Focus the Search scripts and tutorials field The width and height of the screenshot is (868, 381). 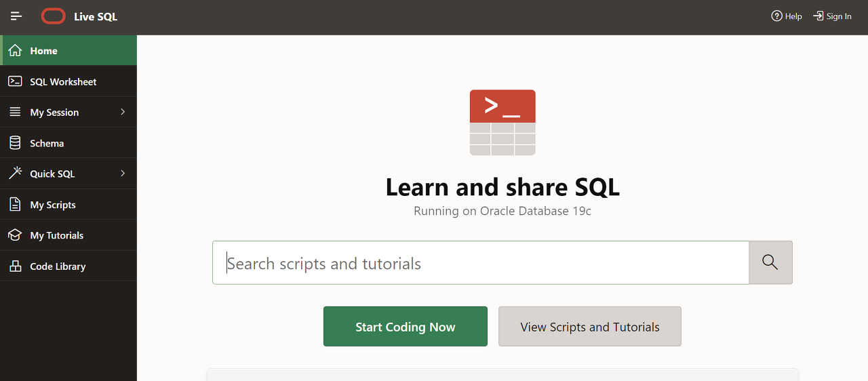[x=481, y=262]
